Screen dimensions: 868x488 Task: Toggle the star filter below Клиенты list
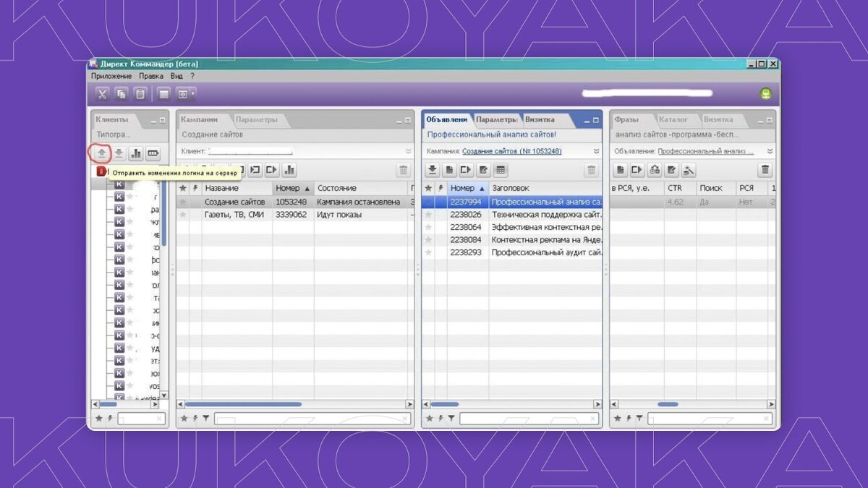[99, 418]
